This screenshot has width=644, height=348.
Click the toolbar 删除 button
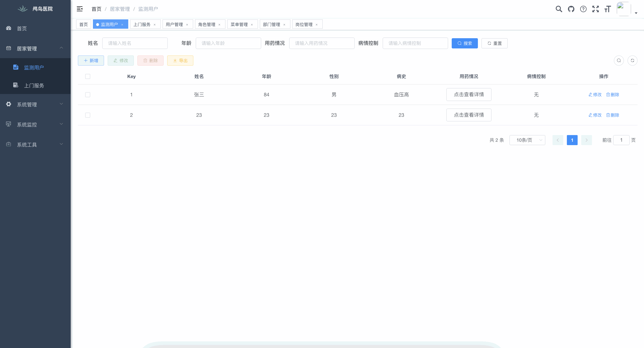click(x=150, y=60)
